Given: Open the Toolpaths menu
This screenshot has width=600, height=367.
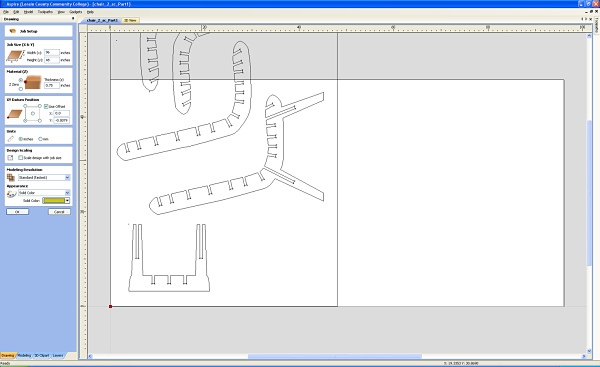Looking at the screenshot, I should pyautogui.click(x=45, y=12).
